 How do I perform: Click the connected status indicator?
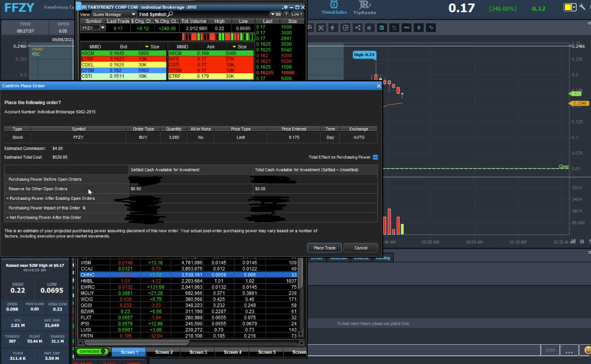pos(92,351)
